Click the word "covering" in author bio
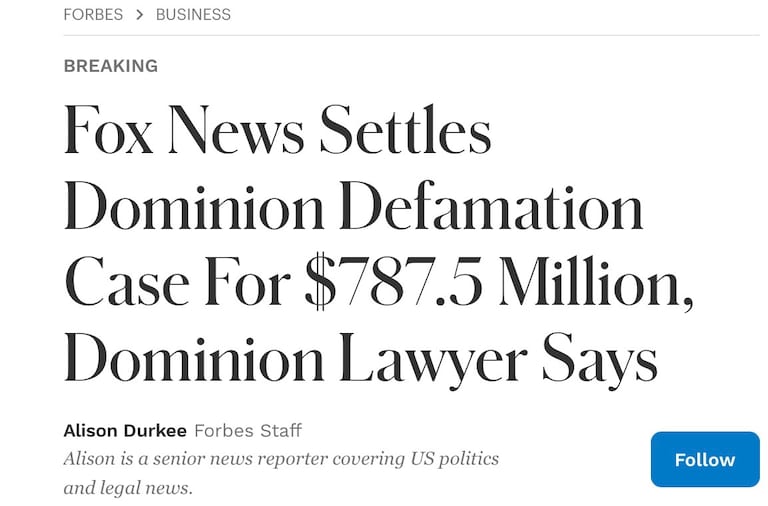 click(x=364, y=459)
